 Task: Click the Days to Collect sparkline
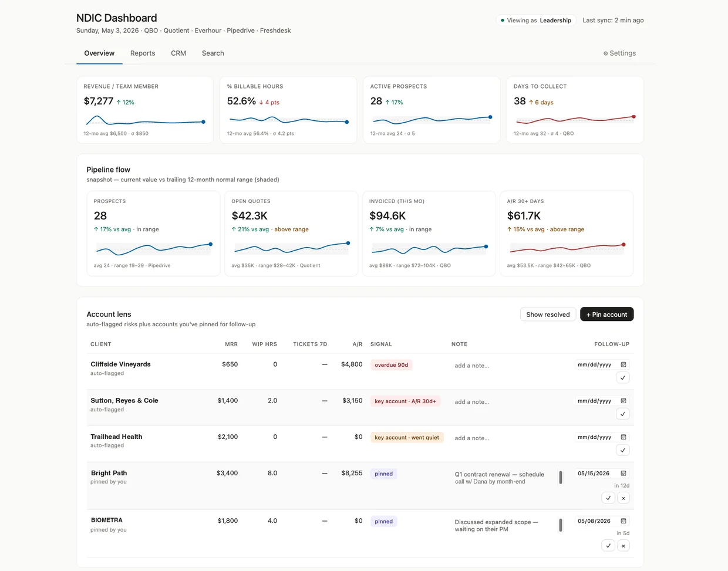(x=575, y=121)
